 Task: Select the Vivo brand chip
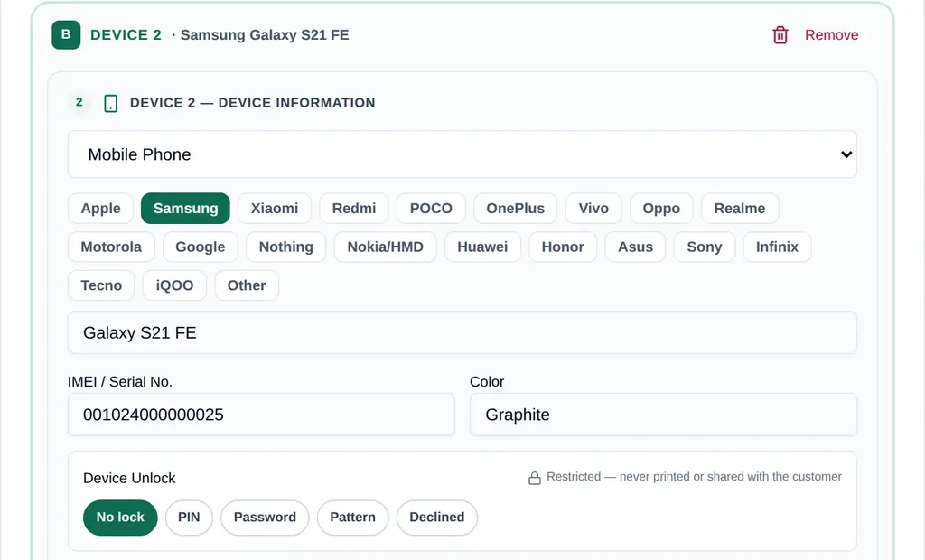click(x=593, y=209)
